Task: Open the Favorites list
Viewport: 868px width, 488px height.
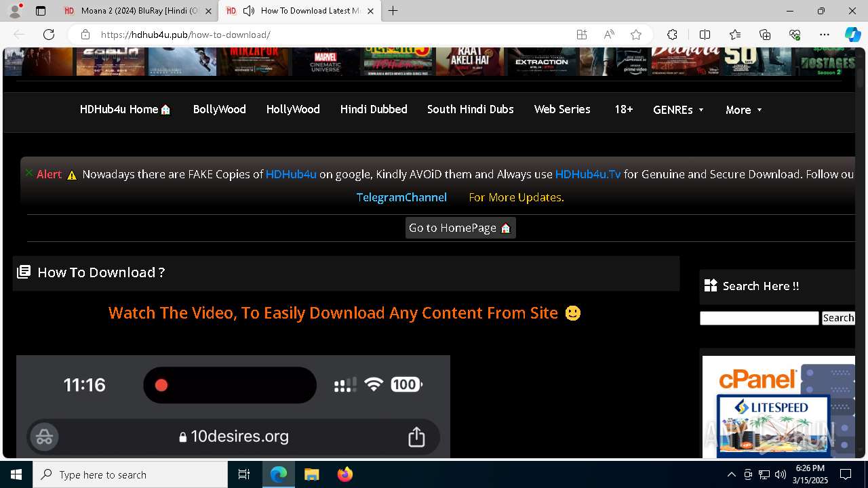Action: click(x=735, y=35)
